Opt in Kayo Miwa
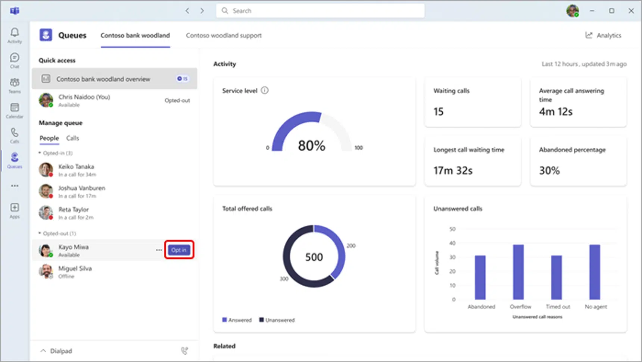The width and height of the screenshot is (642, 364). pos(179,250)
